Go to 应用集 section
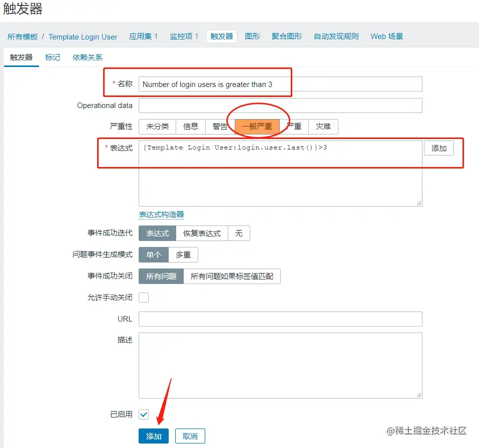 pyautogui.click(x=143, y=36)
